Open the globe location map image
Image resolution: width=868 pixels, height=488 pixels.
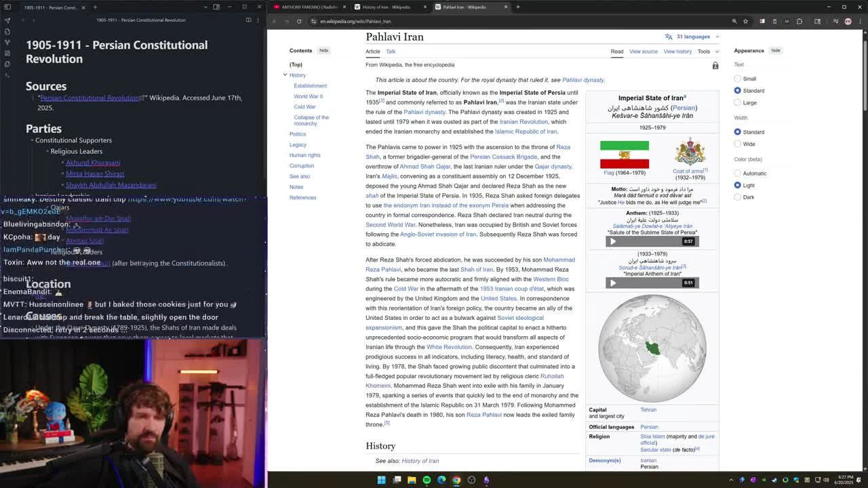[x=652, y=348]
